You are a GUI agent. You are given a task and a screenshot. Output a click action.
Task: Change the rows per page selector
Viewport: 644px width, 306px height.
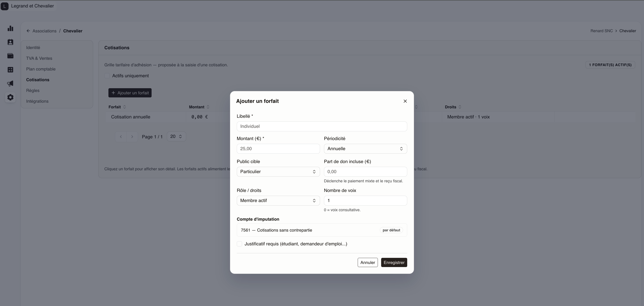pos(176,137)
